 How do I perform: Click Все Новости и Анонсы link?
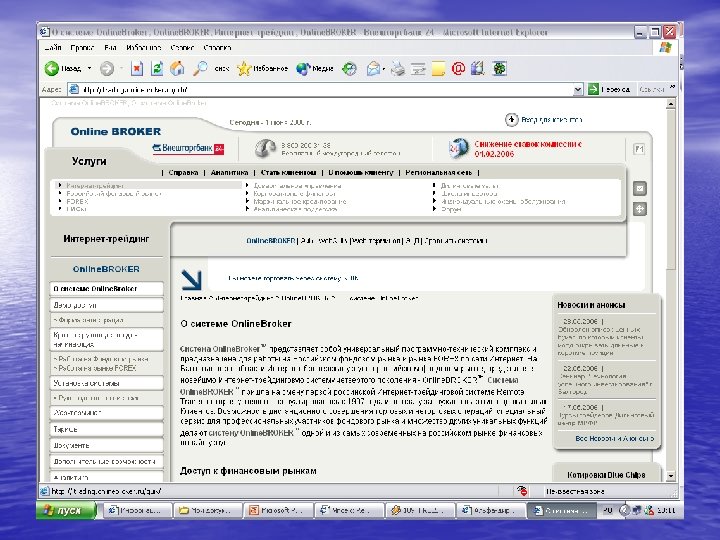point(614,439)
